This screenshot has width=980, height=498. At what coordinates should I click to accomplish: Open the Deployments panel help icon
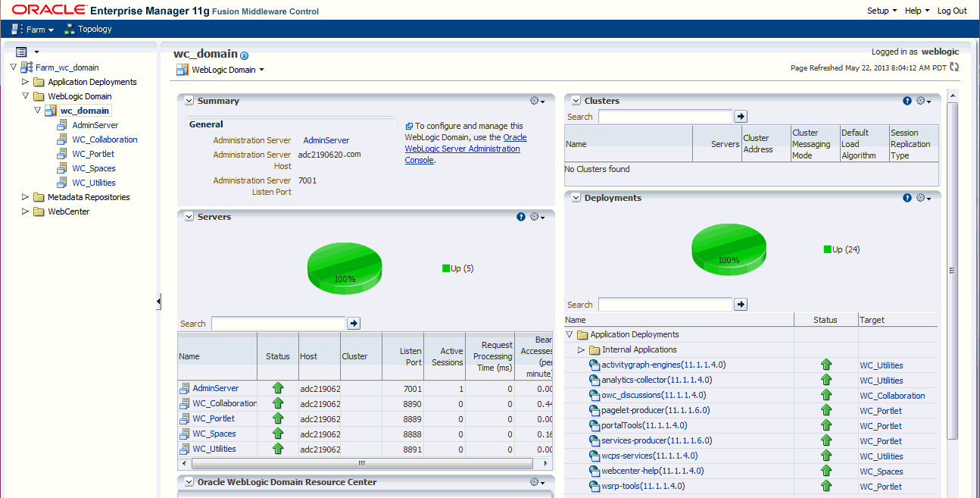coord(907,198)
